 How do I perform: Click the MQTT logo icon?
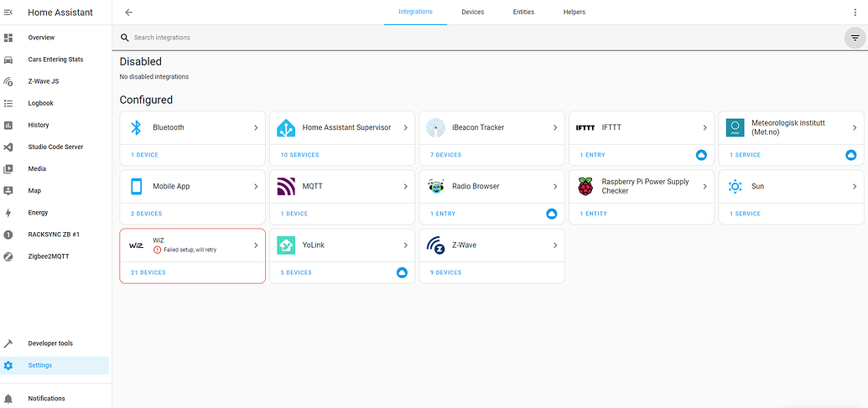tap(286, 186)
